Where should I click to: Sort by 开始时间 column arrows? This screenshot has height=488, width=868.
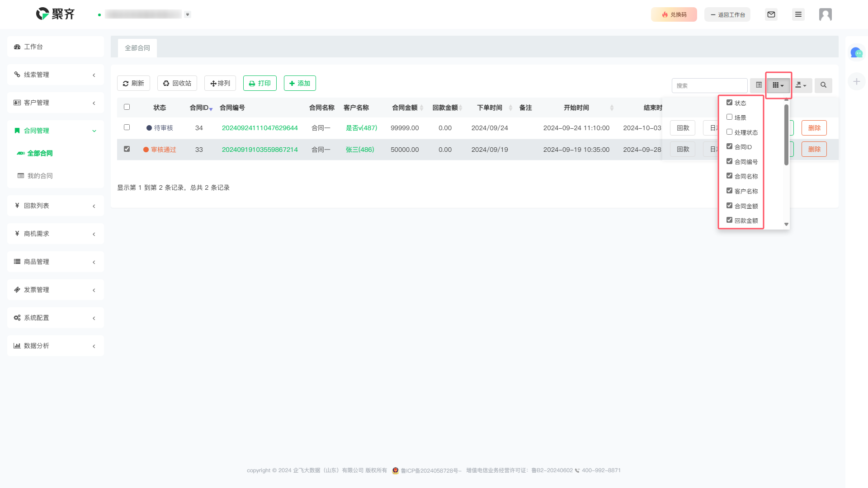click(612, 108)
